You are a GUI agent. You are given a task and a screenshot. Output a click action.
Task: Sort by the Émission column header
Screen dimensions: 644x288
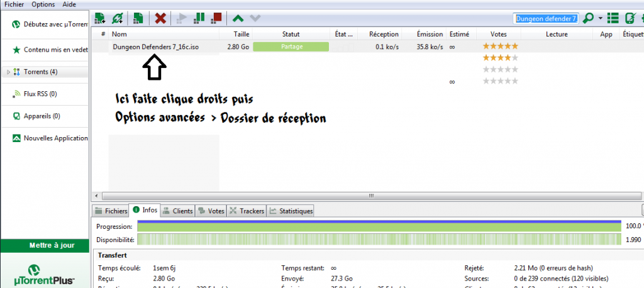tap(424, 34)
